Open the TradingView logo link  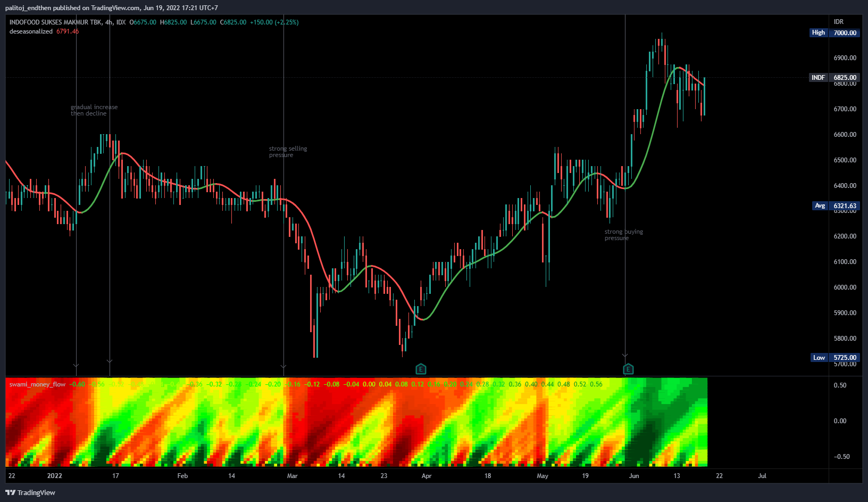pos(30,492)
